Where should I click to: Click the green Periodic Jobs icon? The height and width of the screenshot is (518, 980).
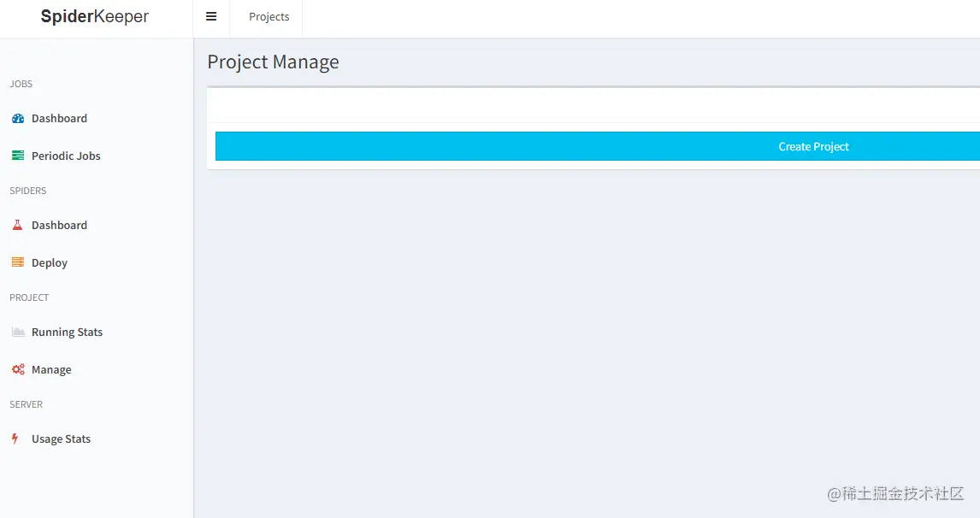pos(18,156)
